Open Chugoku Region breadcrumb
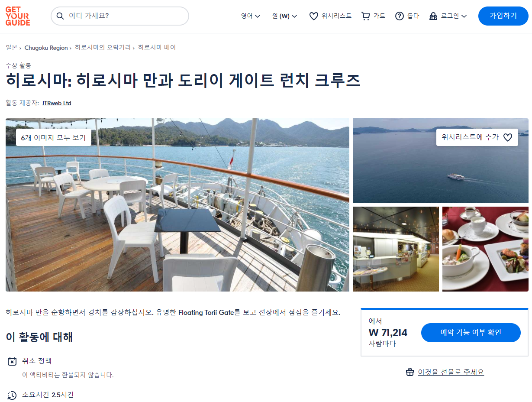The width and height of the screenshot is (532, 402). pyautogui.click(x=46, y=48)
